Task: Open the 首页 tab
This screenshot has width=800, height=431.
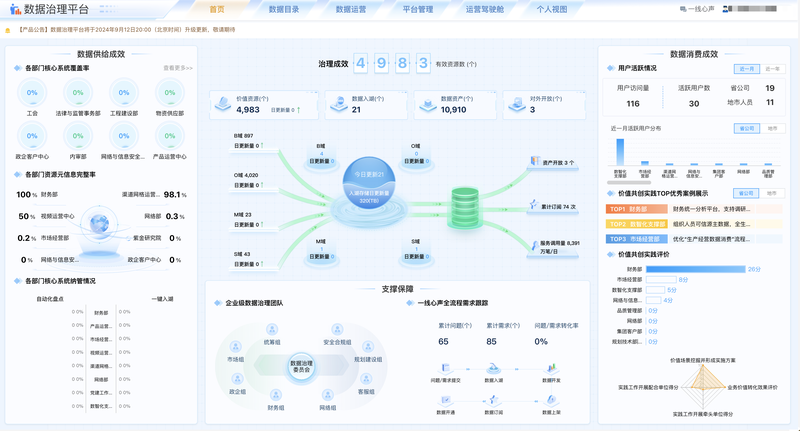Action: pos(217,9)
